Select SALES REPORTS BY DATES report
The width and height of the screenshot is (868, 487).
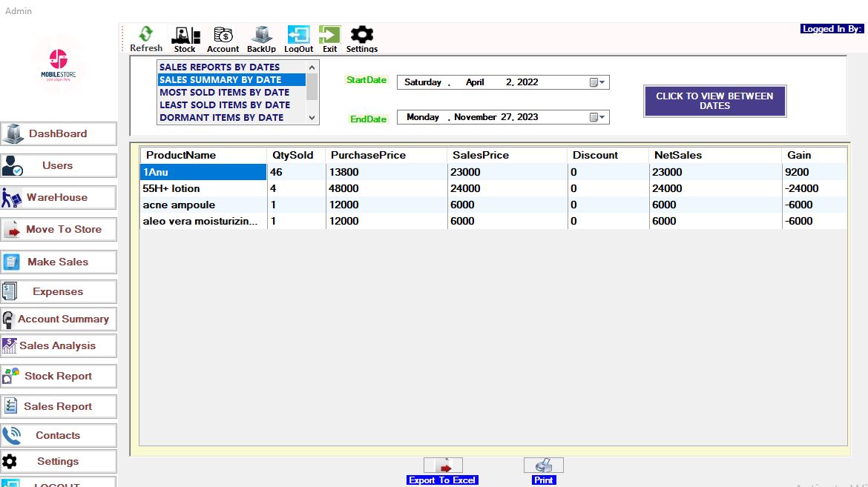pyautogui.click(x=231, y=67)
